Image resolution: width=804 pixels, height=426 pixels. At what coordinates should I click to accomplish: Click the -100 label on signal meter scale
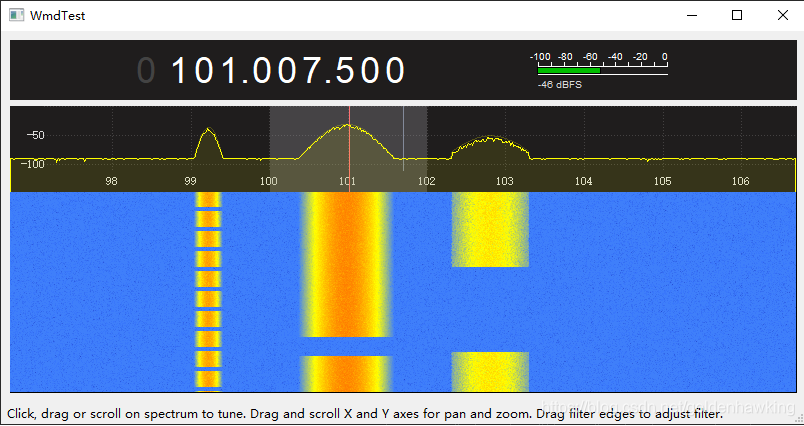pyautogui.click(x=540, y=57)
